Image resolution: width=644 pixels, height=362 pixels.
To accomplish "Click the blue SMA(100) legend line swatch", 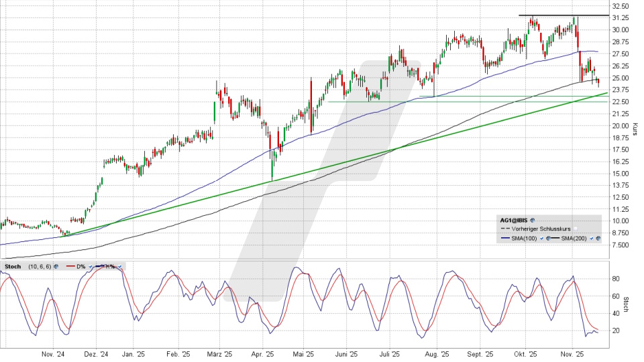I will pyautogui.click(x=506, y=238).
